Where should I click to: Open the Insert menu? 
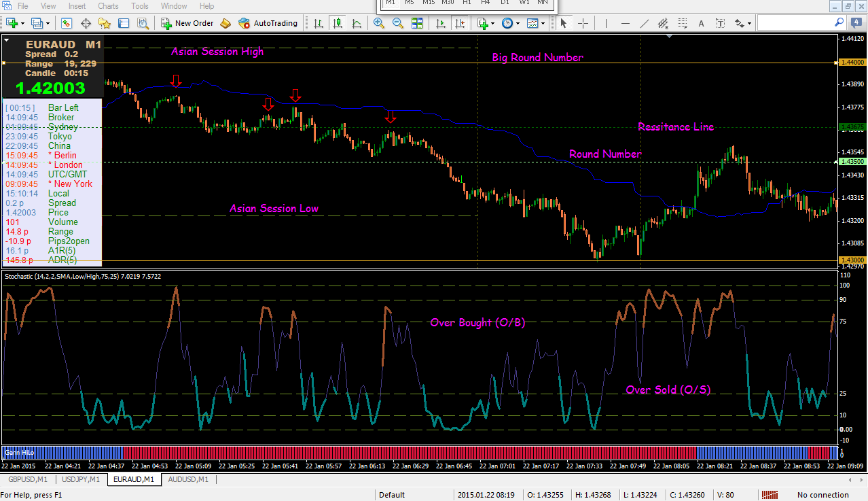coord(77,6)
